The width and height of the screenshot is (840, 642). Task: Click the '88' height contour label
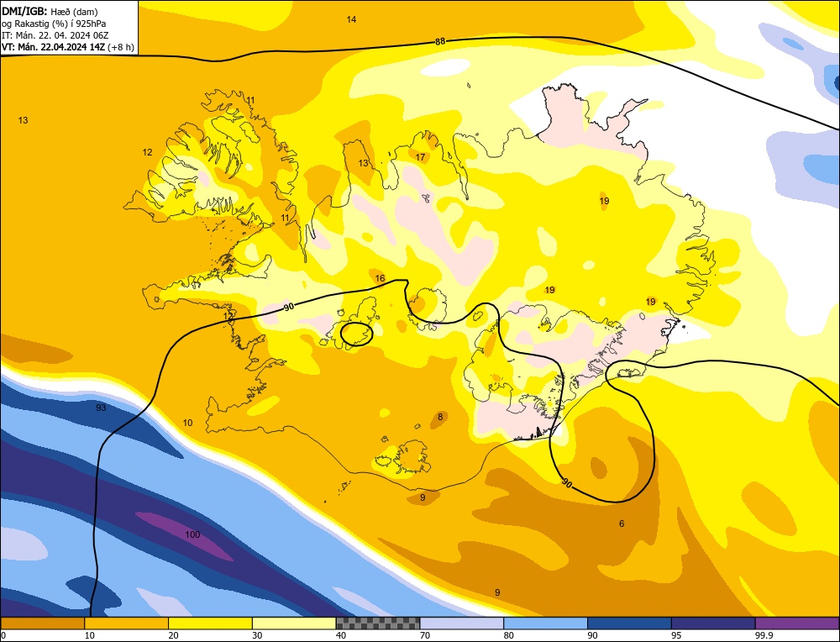click(440, 42)
